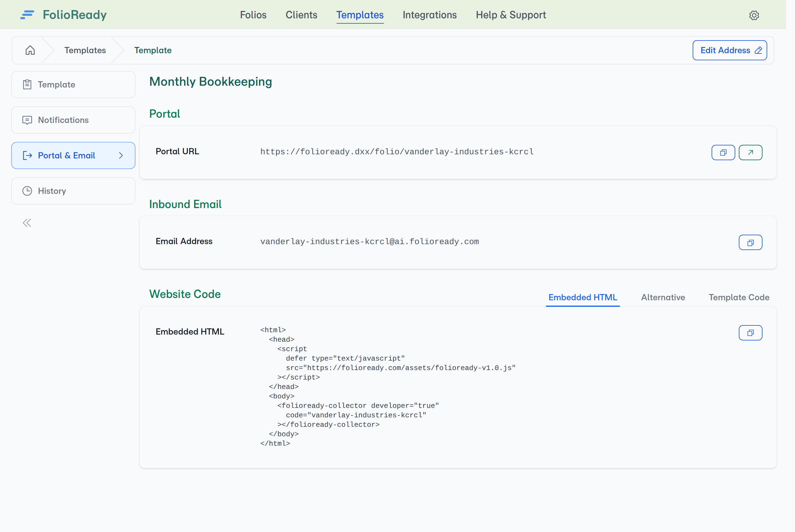
Task: Click the History clock icon
Action: (x=27, y=191)
